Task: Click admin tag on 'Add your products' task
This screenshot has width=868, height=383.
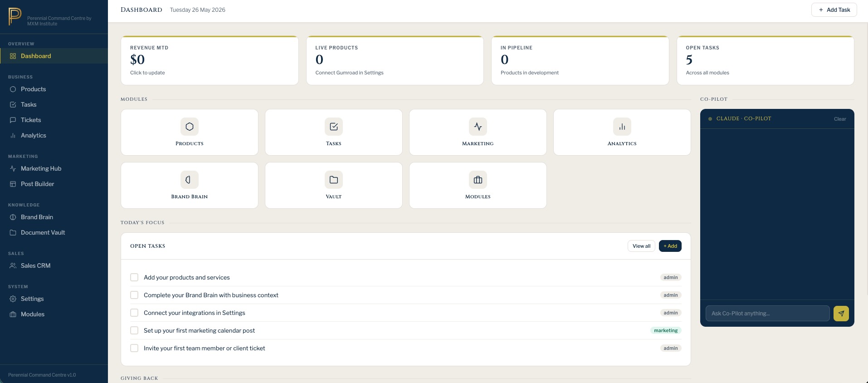Action: [x=671, y=277]
